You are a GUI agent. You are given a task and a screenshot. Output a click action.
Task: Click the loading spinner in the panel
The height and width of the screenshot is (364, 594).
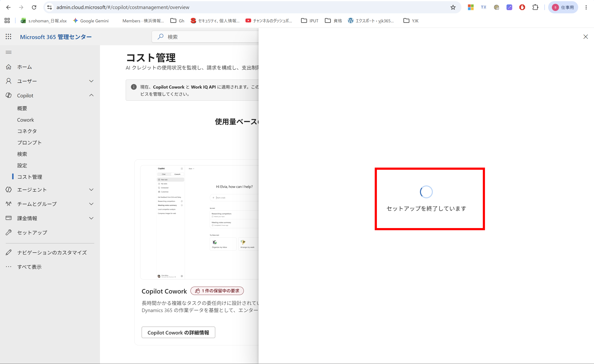click(426, 192)
